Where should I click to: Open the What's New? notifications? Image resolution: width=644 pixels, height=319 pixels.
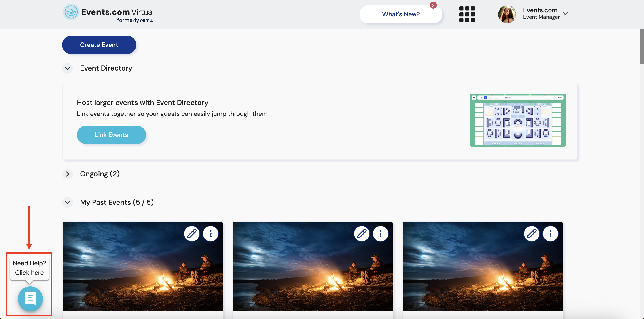pos(400,14)
